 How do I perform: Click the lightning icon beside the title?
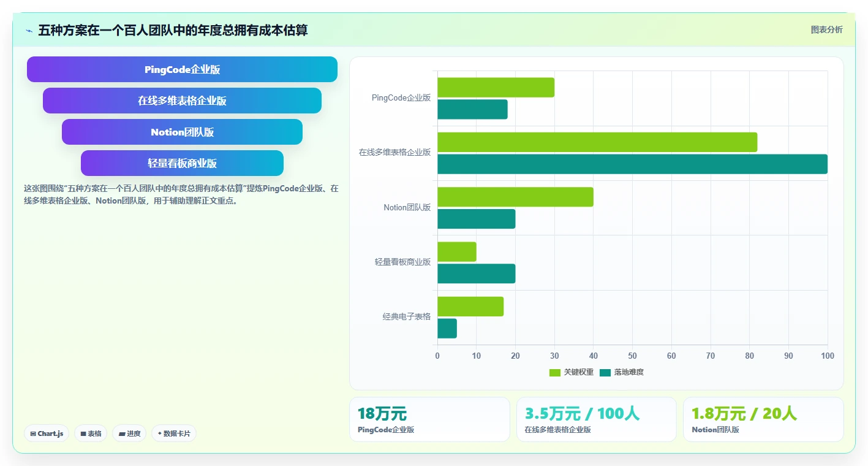(29, 30)
